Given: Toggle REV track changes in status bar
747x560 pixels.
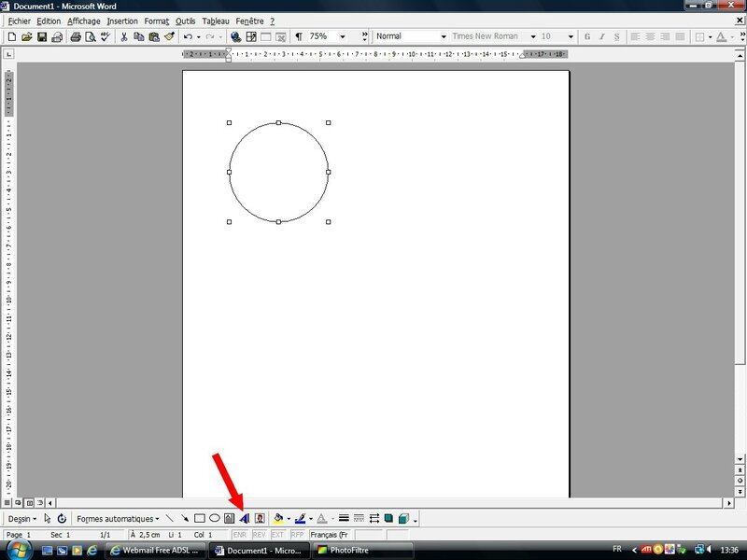Looking at the screenshot, I should point(259,535).
